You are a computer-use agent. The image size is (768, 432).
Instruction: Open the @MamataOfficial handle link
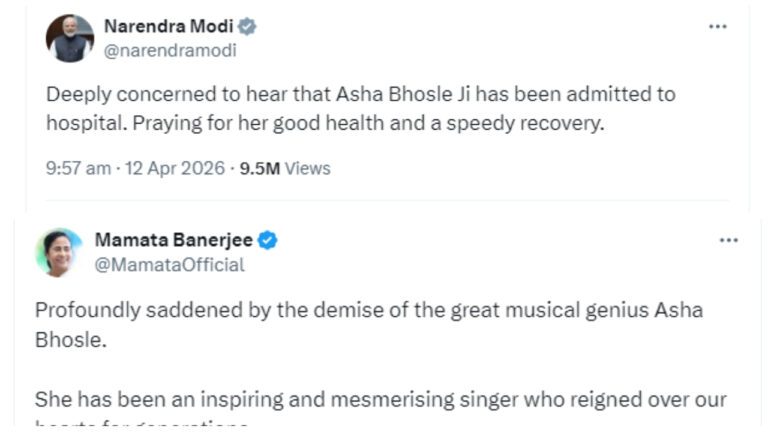(x=169, y=264)
